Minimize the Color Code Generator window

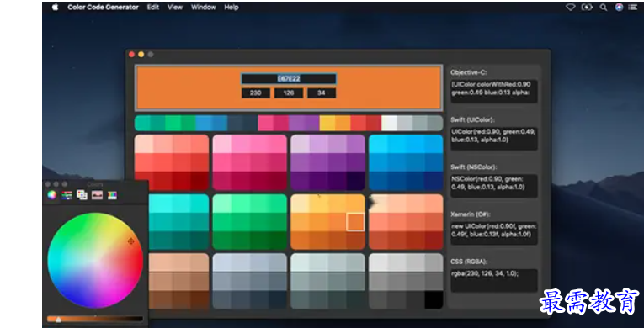[x=141, y=54]
